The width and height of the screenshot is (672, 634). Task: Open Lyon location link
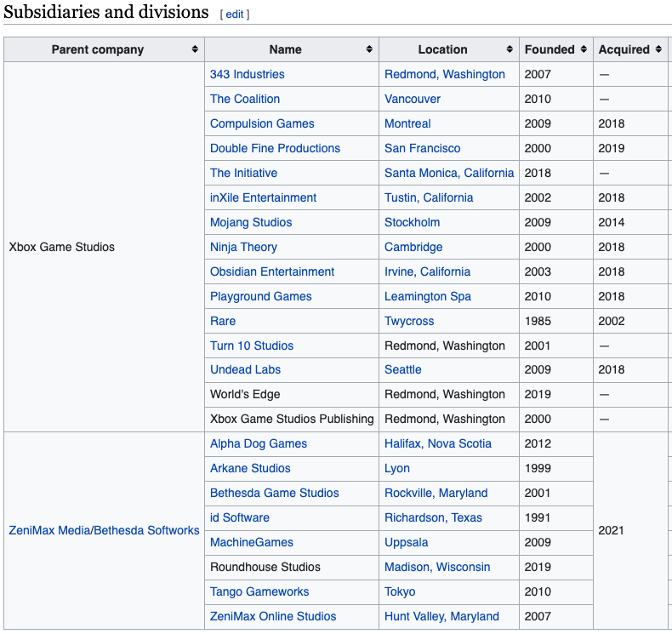coord(397,469)
